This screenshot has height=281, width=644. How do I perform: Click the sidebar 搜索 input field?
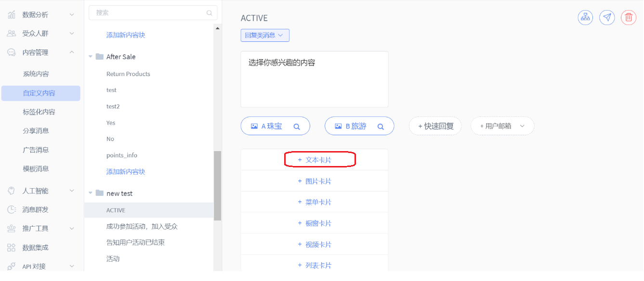pyautogui.click(x=153, y=13)
